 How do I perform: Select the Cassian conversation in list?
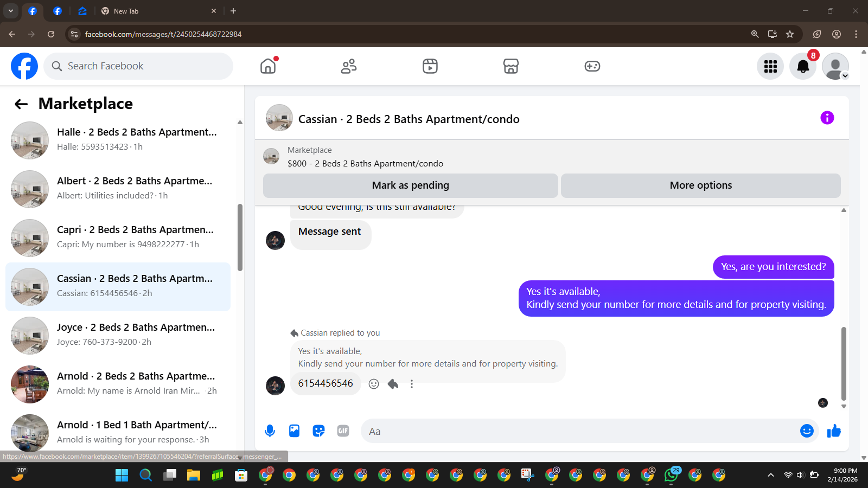coord(118,287)
